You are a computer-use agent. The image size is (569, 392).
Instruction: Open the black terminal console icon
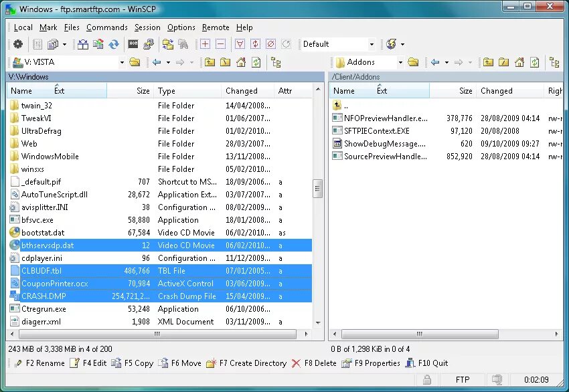click(133, 44)
